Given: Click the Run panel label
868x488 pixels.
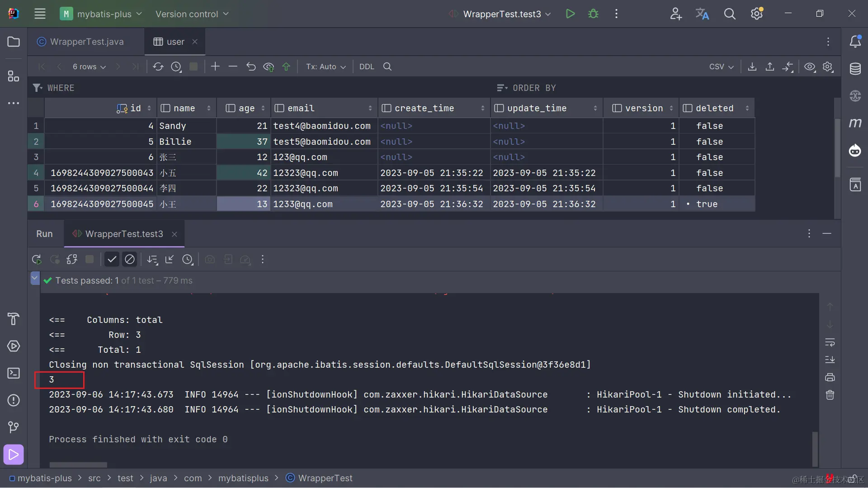Looking at the screenshot, I should [x=44, y=234].
